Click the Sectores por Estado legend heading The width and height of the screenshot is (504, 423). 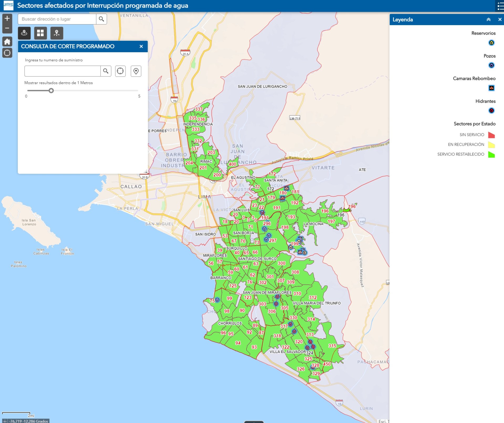pos(475,124)
